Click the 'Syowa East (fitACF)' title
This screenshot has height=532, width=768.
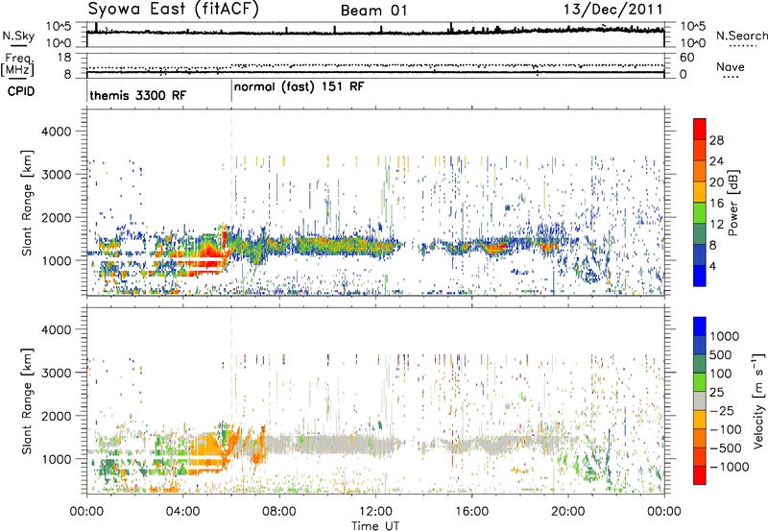(x=173, y=9)
